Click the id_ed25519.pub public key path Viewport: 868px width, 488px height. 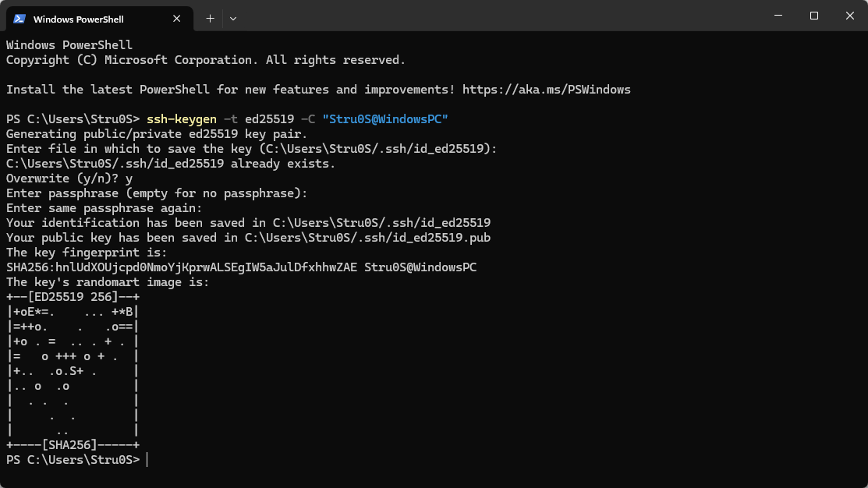coord(367,238)
